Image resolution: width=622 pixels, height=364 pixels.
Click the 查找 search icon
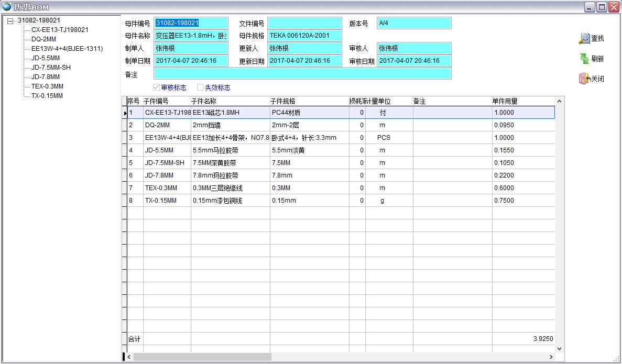coord(584,39)
